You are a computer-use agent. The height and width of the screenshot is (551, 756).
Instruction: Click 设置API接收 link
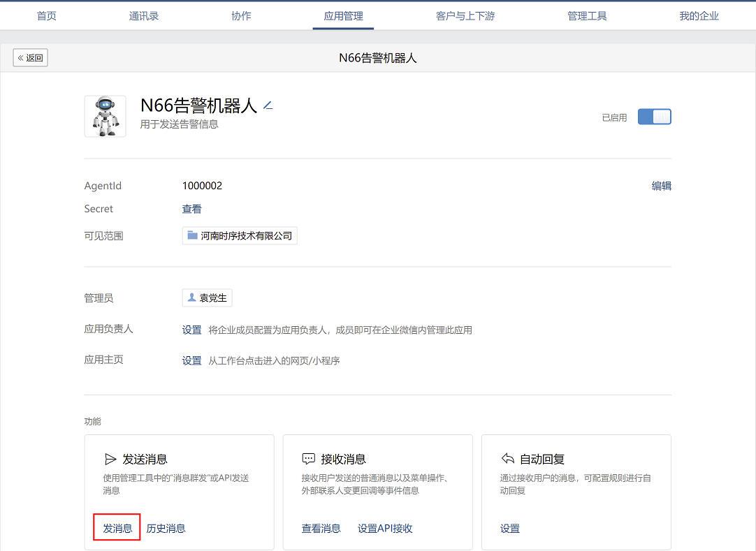tap(385, 528)
